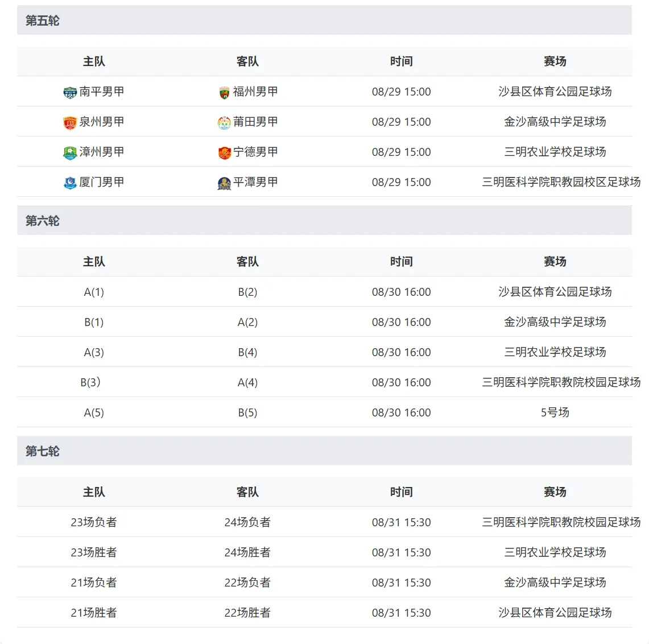This screenshot has height=644, width=649.
Task: Click time cell in 南平男甲 row
Action: (401, 92)
